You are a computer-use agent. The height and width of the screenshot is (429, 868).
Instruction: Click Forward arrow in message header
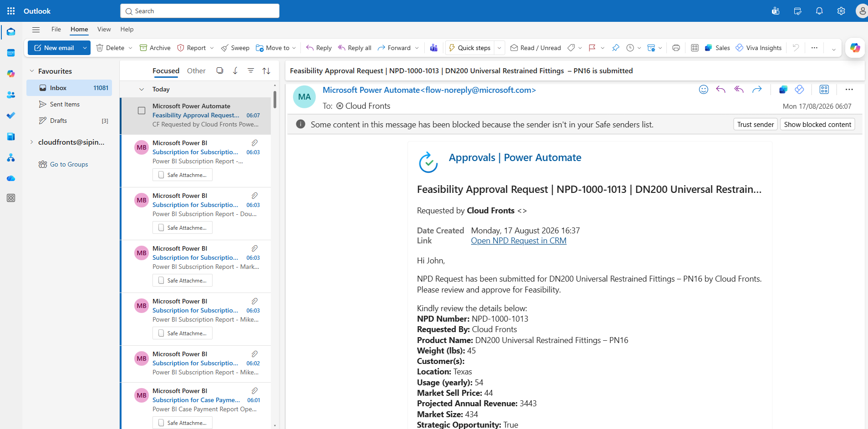coord(757,90)
